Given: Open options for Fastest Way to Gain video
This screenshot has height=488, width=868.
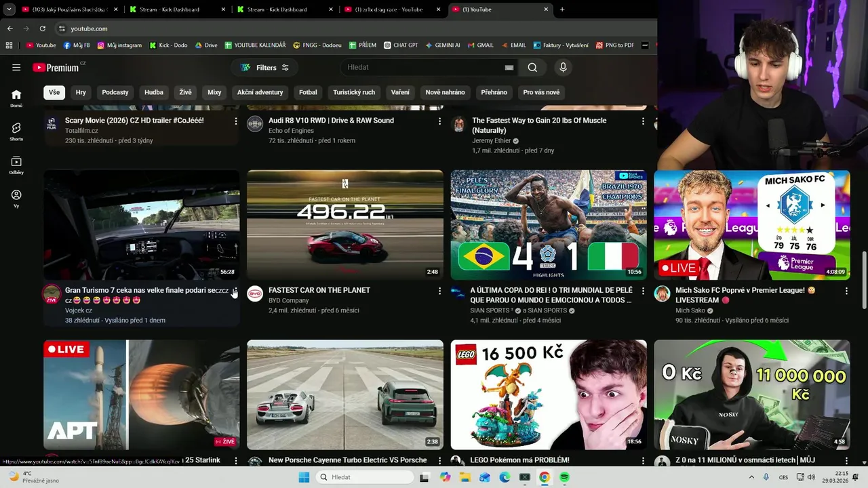Looking at the screenshot, I should 643,121.
